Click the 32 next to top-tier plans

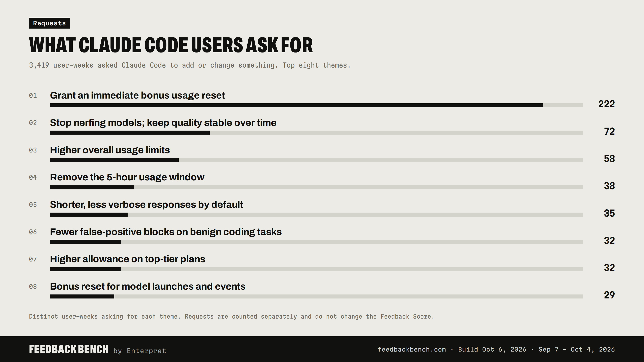pyautogui.click(x=609, y=268)
